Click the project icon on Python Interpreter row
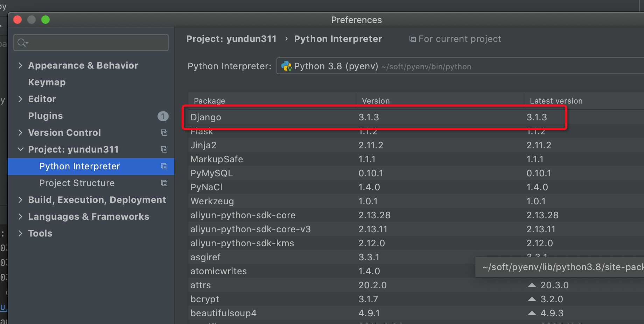This screenshot has width=644, height=324. [164, 166]
